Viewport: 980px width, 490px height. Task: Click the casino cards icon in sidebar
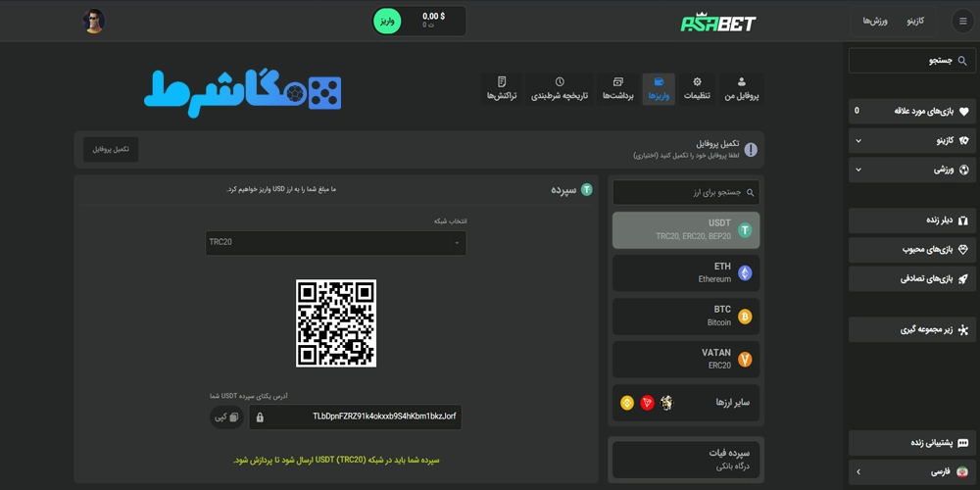point(963,140)
